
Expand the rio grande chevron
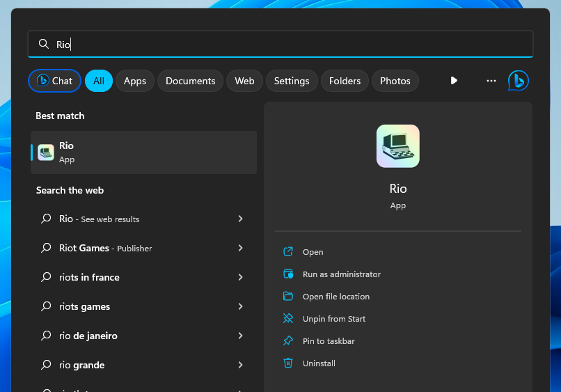point(240,365)
